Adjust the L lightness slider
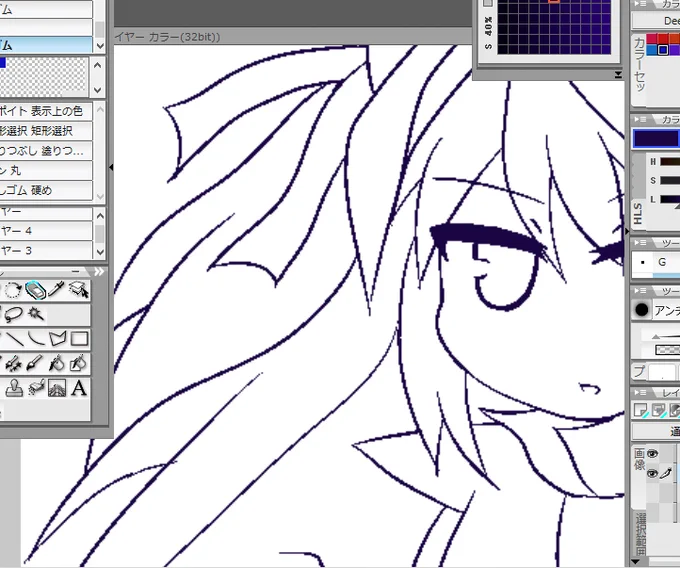Image resolution: width=680 pixels, height=568 pixels. [x=670, y=199]
